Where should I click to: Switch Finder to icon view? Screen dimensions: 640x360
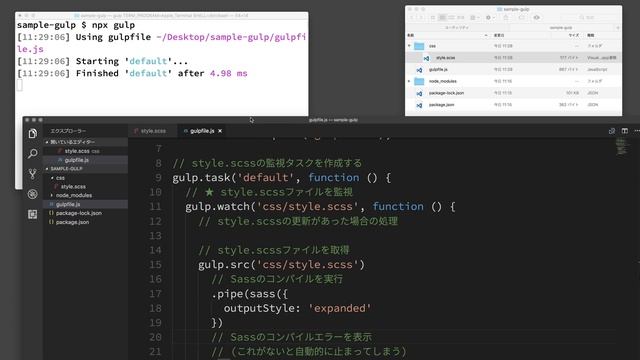[433, 18]
